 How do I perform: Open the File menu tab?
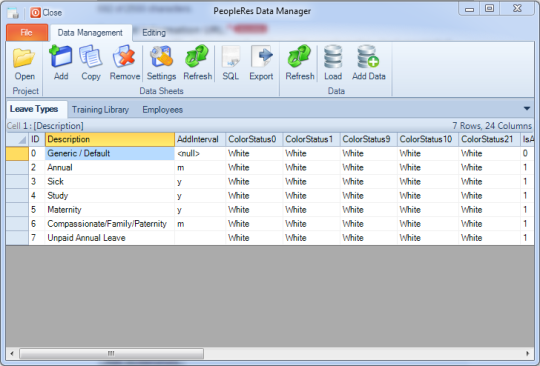tap(27, 33)
